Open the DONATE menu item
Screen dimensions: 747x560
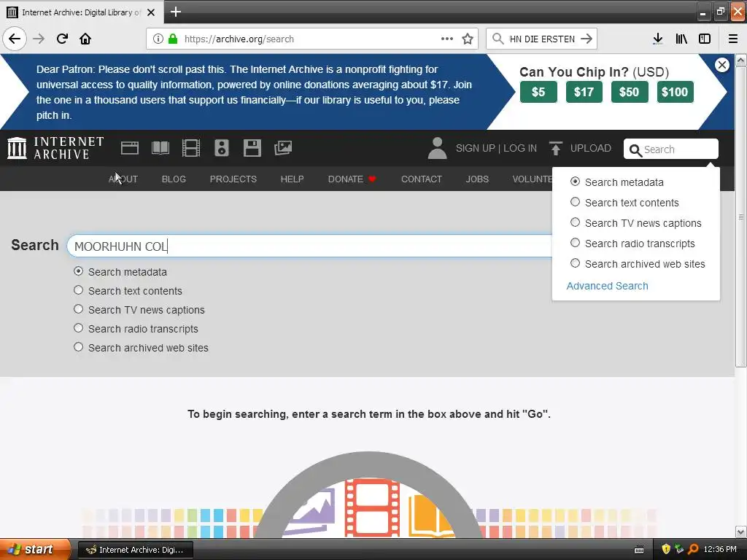[x=352, y=179]
